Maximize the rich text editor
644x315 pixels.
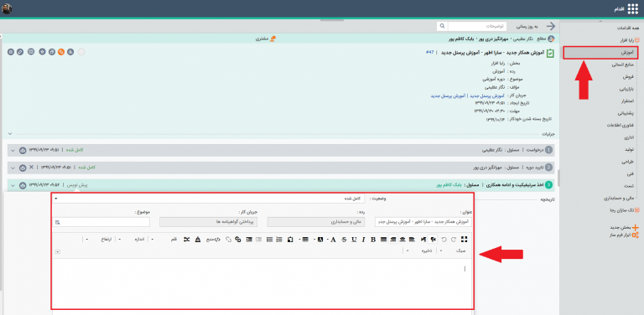[x=464, y=239]
